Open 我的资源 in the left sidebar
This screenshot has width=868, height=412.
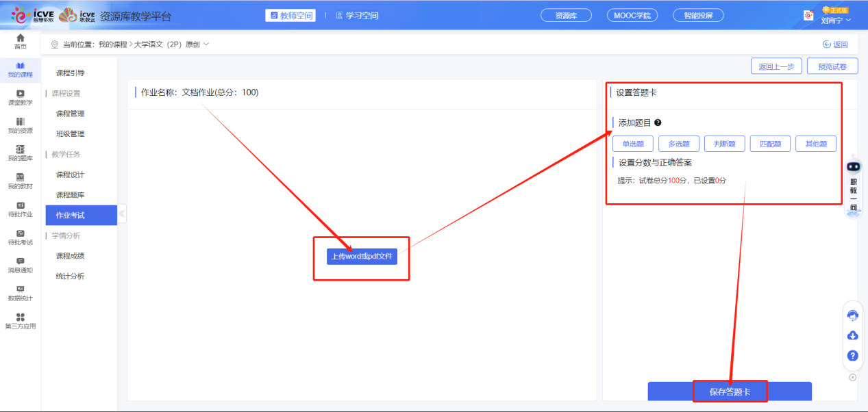(x=21, y=125)
